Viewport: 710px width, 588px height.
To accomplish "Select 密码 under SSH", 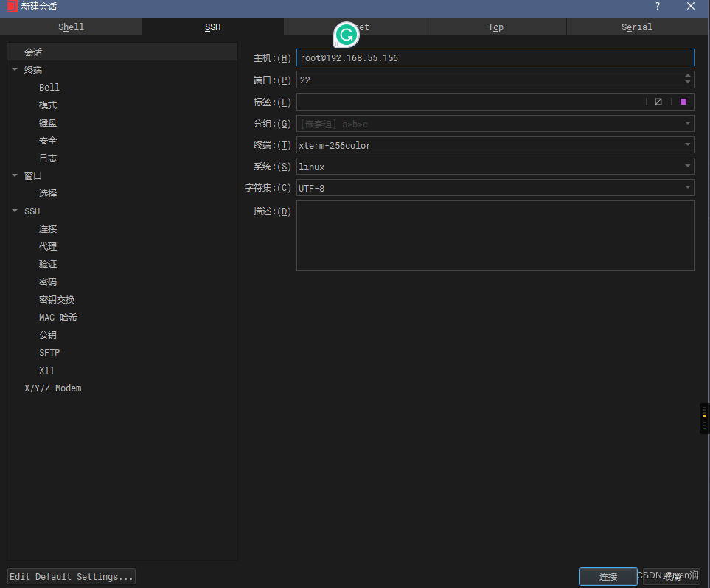I will [x=48, y=281].
